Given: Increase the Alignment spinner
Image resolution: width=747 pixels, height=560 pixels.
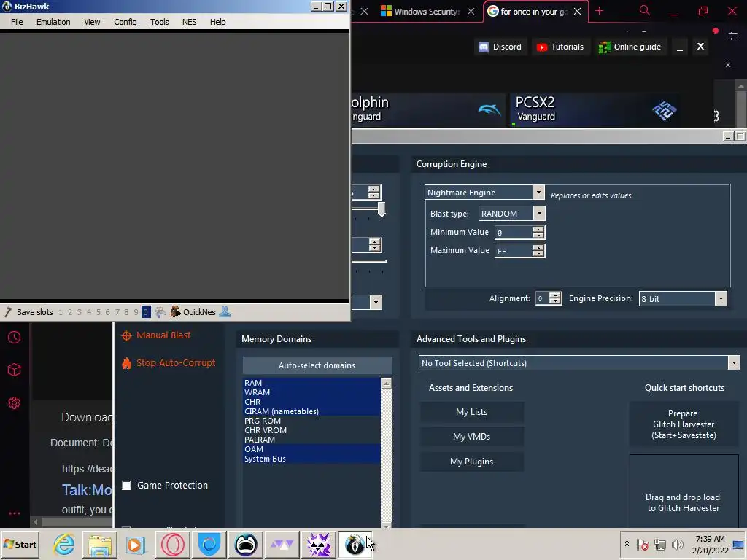Looking at the screenshot, I should pos(554,295).
